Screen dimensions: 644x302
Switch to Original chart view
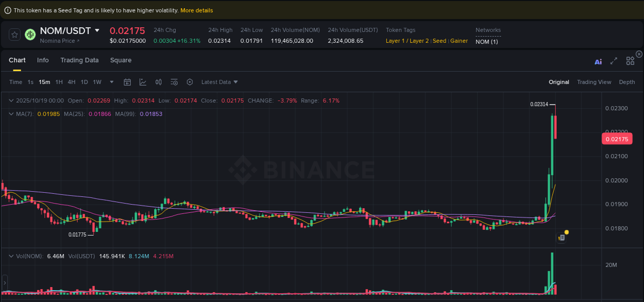click(558, 82)
